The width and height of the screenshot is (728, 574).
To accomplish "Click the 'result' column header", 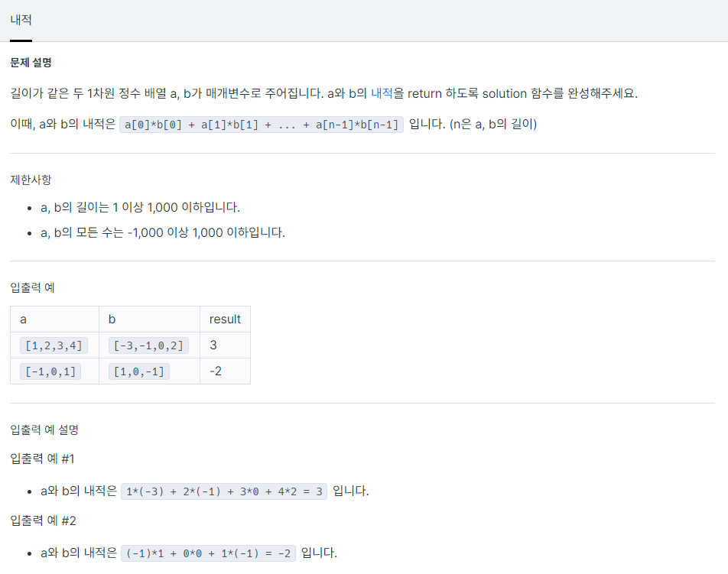I will coord(225,319).
